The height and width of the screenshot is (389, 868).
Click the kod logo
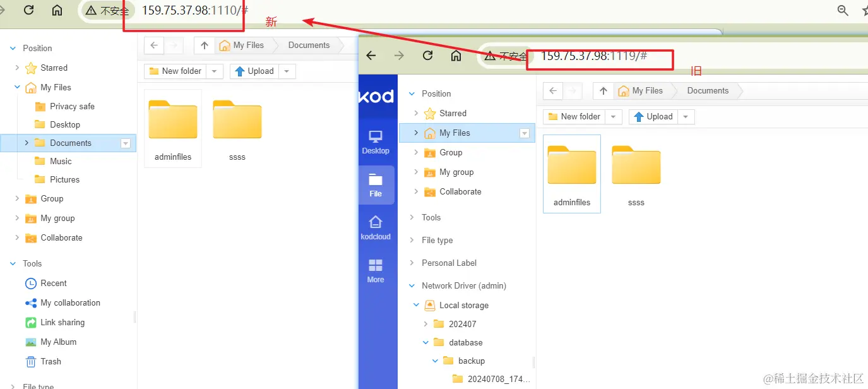(x=376, y=96)
